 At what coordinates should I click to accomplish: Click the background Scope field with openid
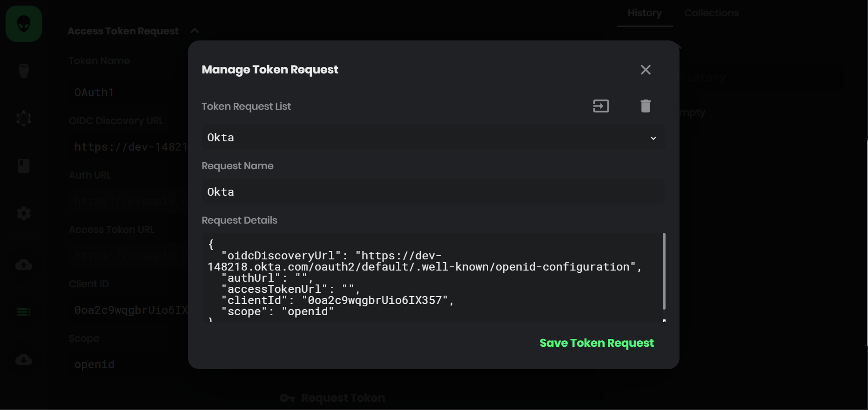click(x=129, y=364)
